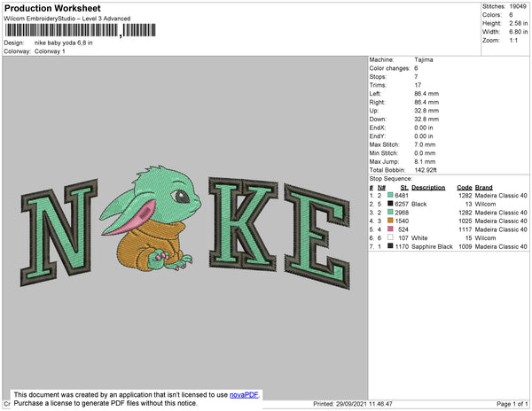532x411 pixels.
Task: Click the Max Stitch value 7.0 mm
Action: [x=425, y=144]
